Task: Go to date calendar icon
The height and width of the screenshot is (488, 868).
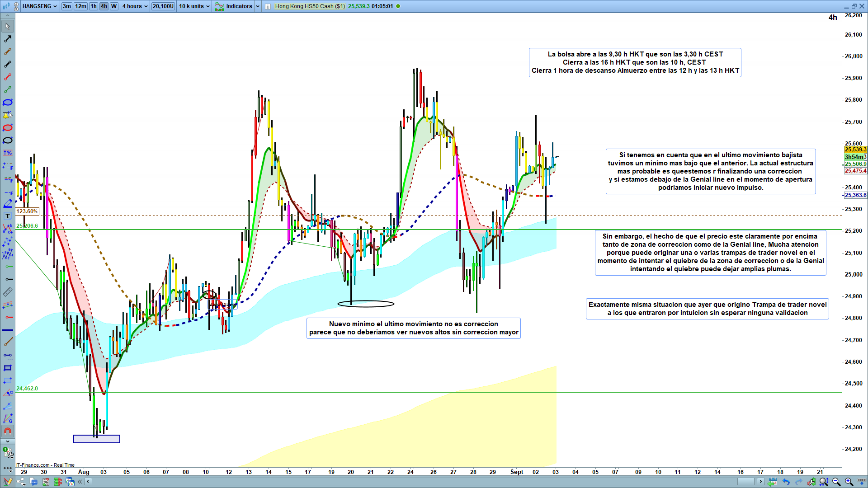Action: click(773, 482)
